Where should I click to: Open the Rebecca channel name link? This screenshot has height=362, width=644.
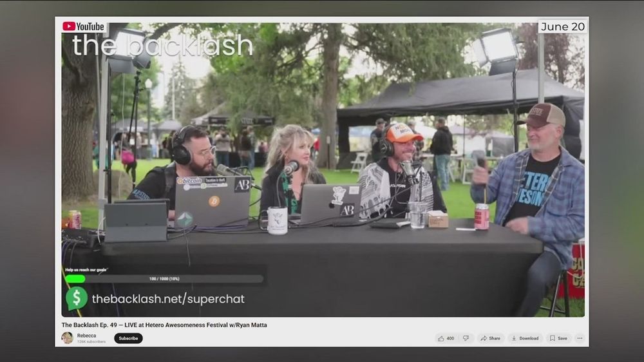coord(86,336)
